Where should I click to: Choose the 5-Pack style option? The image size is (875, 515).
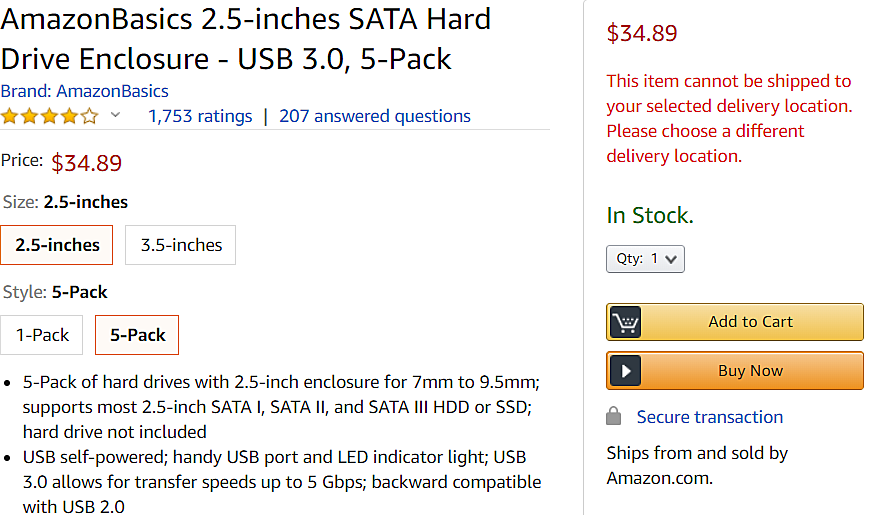[x=137, y=335]
